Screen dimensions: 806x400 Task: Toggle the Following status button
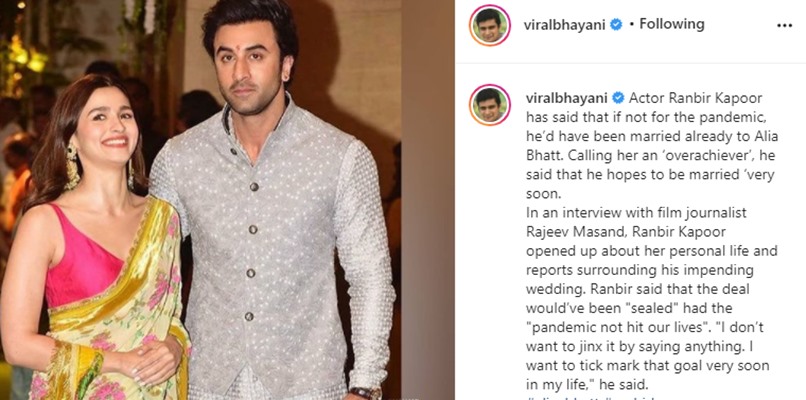coord(671,24)
